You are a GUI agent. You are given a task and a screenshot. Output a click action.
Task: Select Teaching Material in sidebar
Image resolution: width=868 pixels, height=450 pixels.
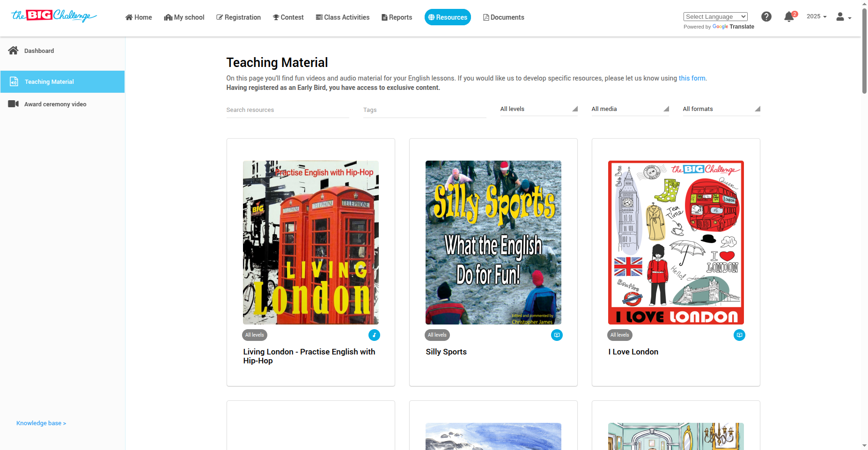coord(62,81)
